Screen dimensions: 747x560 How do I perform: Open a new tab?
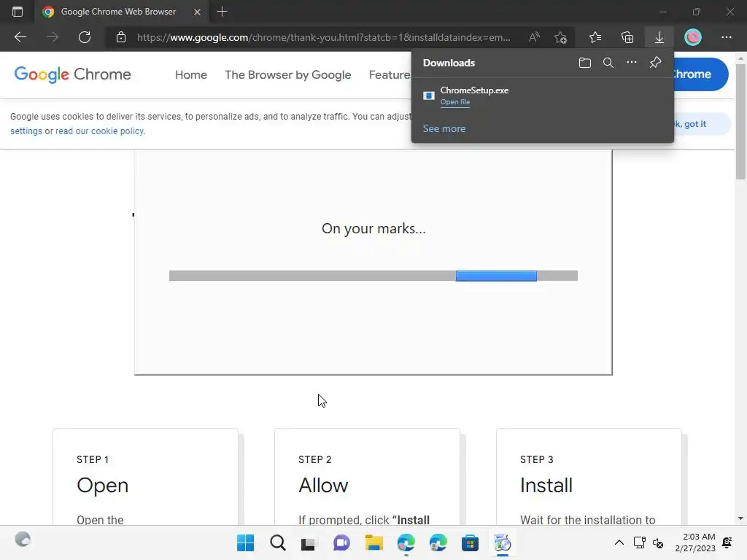click(x=222, y=12)
